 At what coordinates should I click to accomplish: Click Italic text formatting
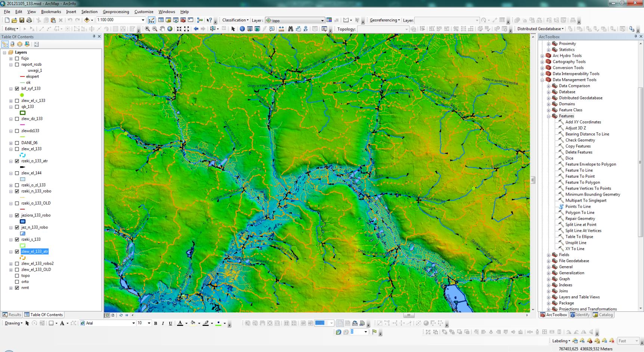pyautogui.click(x=163, y=323)
